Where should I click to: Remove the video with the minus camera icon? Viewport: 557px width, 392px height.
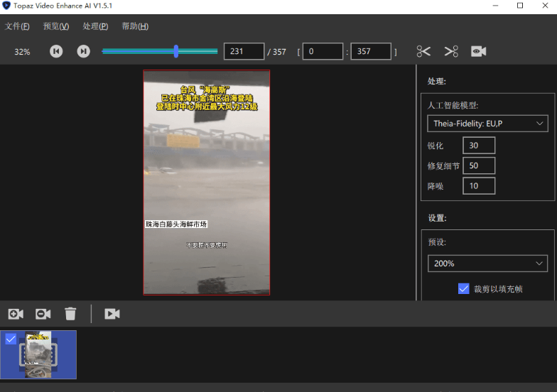tap(43, 314)
